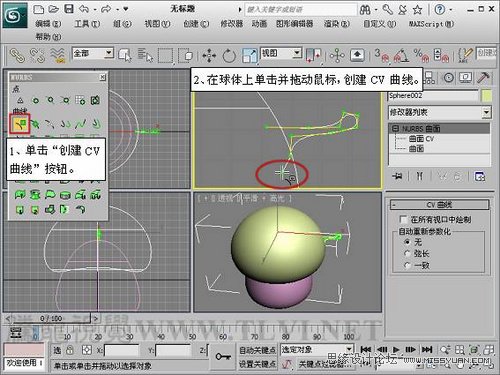Close the NURBS toolbox panel
The height and width of the screenshot is (375, 500).
103,77
